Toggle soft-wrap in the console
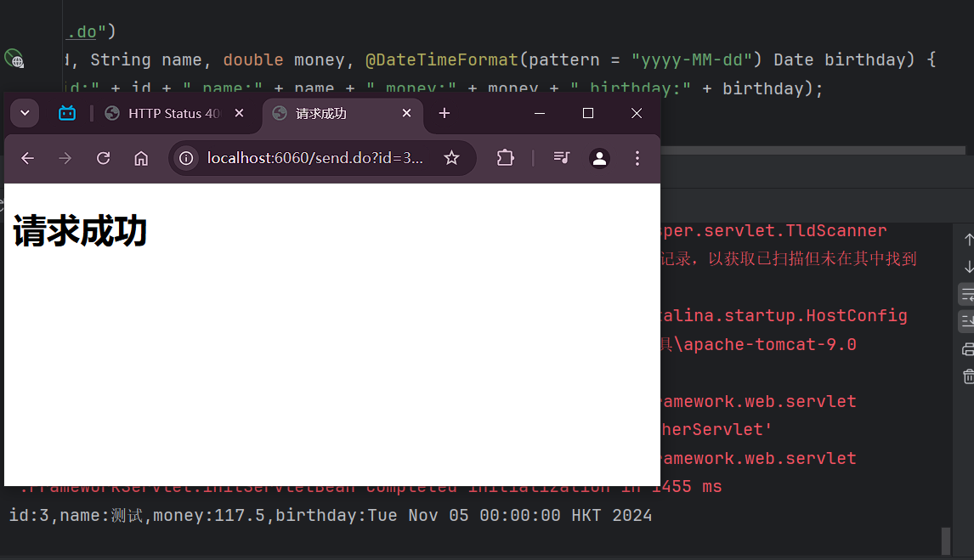 [967, 295]
